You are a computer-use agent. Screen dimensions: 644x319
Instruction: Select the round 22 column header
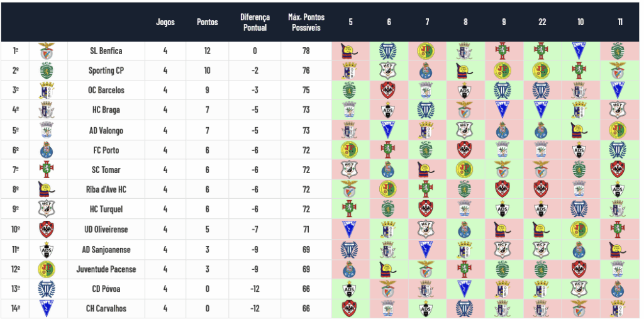point(542,22)
